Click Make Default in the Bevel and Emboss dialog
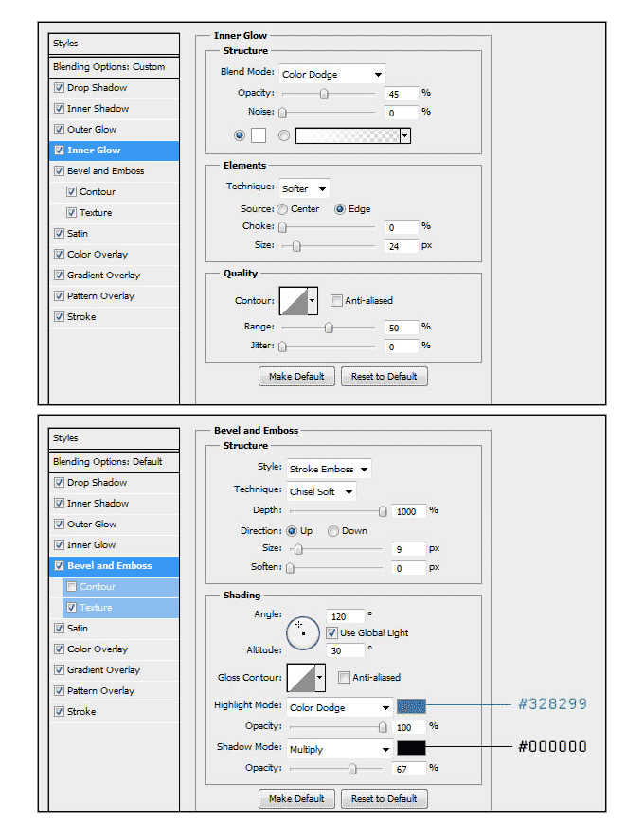 [296, 799]
